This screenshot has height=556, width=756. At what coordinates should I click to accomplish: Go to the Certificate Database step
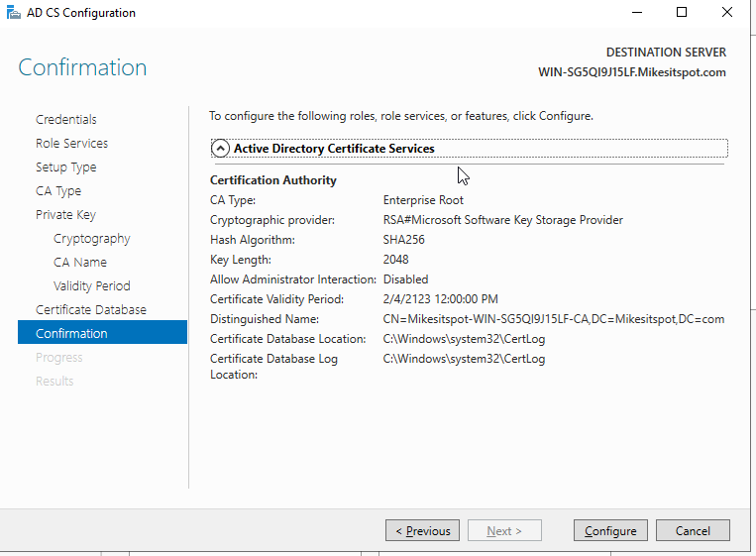point(90,309)
